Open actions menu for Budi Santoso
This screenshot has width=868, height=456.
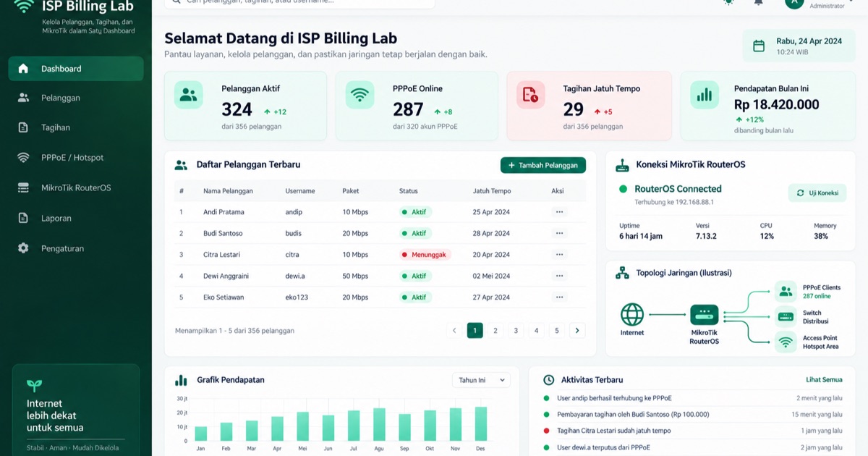[559, 234]
